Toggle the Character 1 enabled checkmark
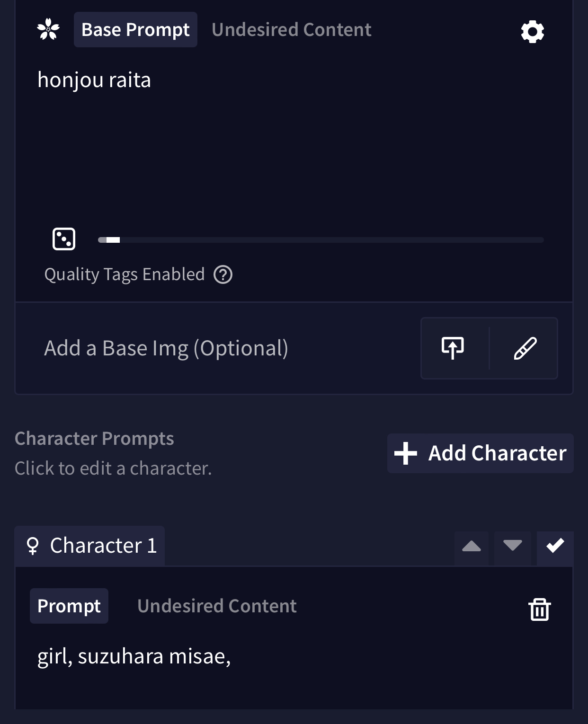The width and height of the screenshot is (588, 724). pyautogui.click(x=555, y=546)
